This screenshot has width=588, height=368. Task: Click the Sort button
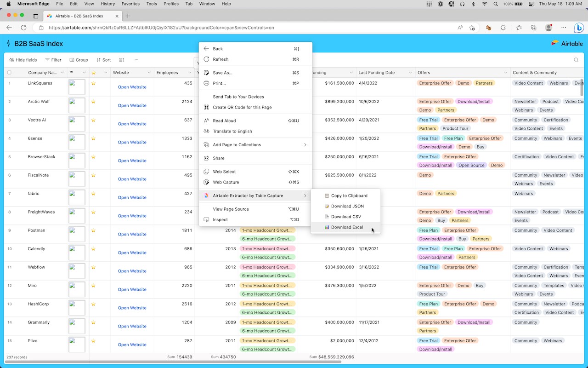tap(103, 60)
